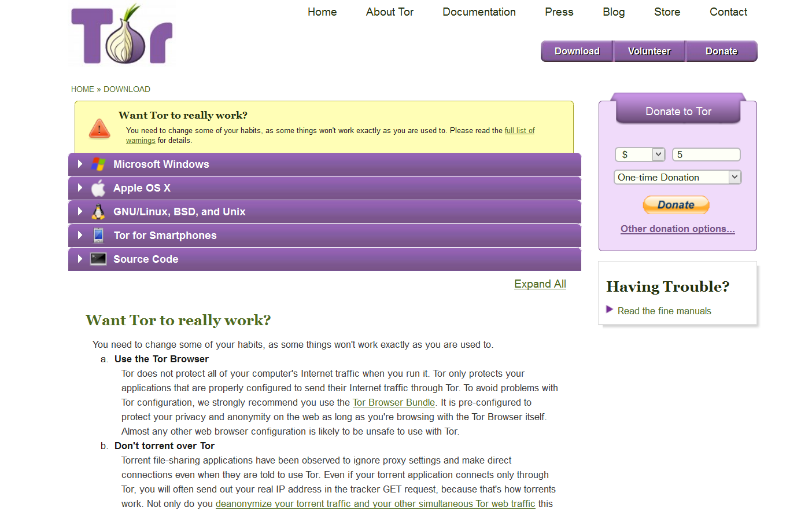
Task: Click the Source Code terminal icon
Action: pyautogui.click(x=98, y=259)
